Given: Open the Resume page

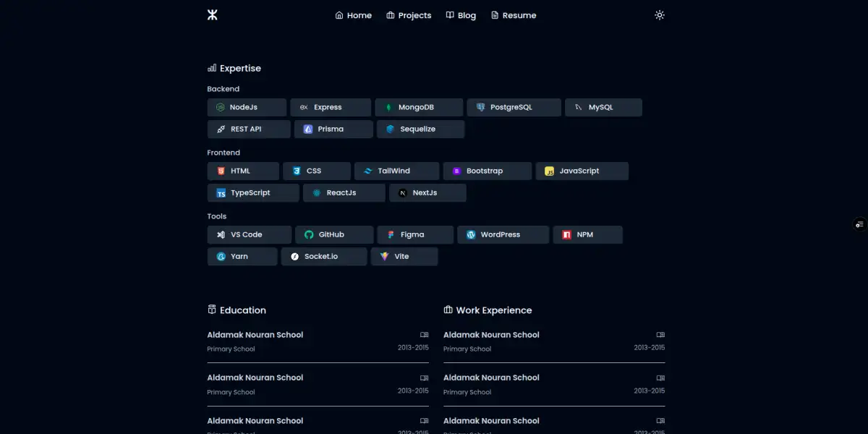Looking at the screenshot, I should (x=514, y=15).
